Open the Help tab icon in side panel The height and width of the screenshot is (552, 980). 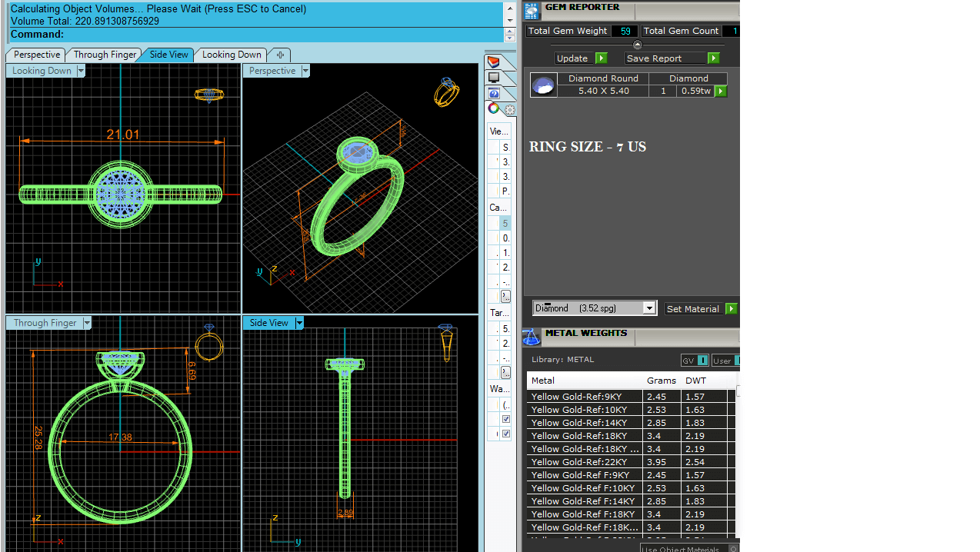click(x=493, y=93)
